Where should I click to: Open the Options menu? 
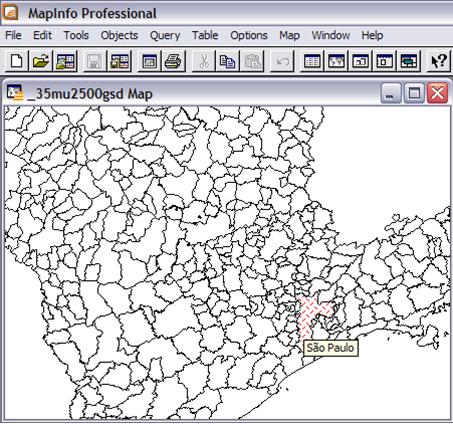249,35
